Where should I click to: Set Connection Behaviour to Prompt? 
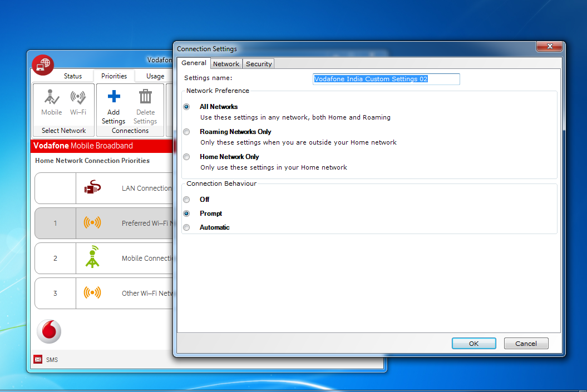click(x=186, y=214)
